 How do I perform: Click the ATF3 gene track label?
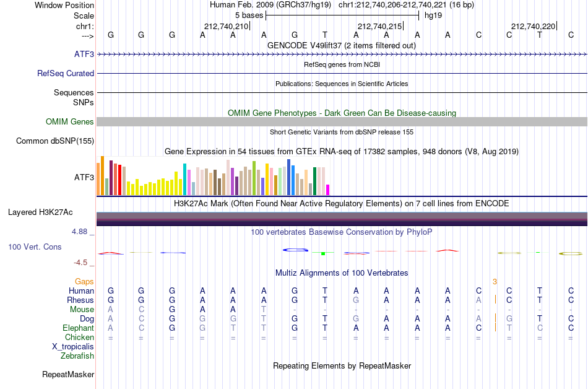click(x=84, y=55)
